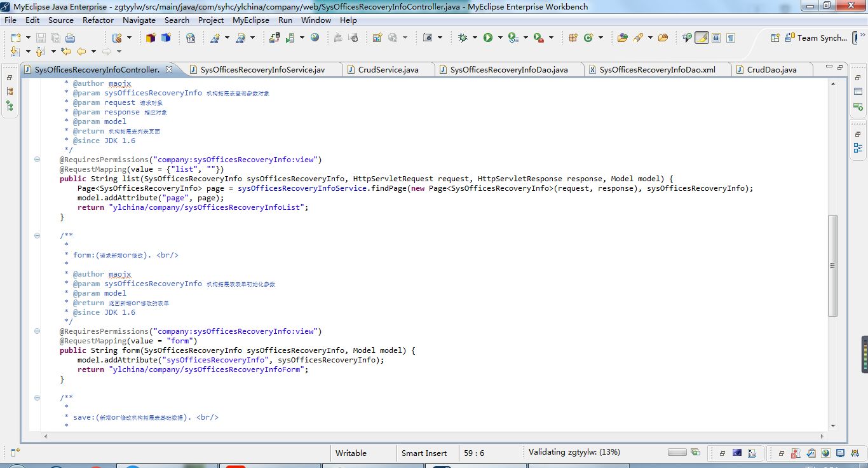
Task: Collapse the list method fold marker
Action: pyautogui.click(x=37, y=160)
